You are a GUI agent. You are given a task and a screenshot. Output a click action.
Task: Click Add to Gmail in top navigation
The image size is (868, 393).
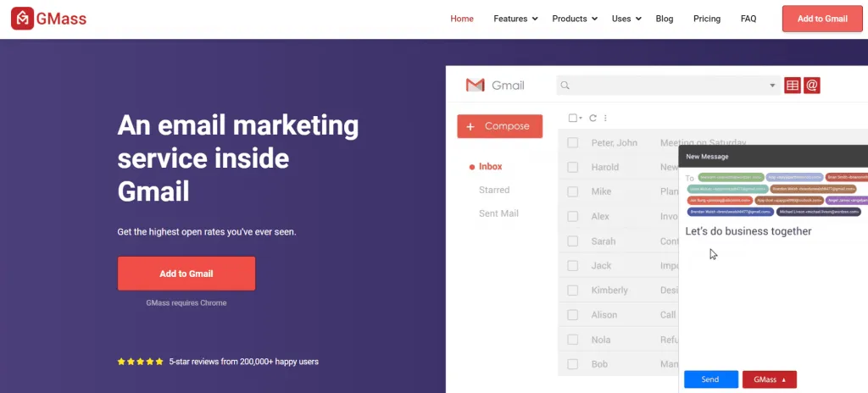click(822, 19)
